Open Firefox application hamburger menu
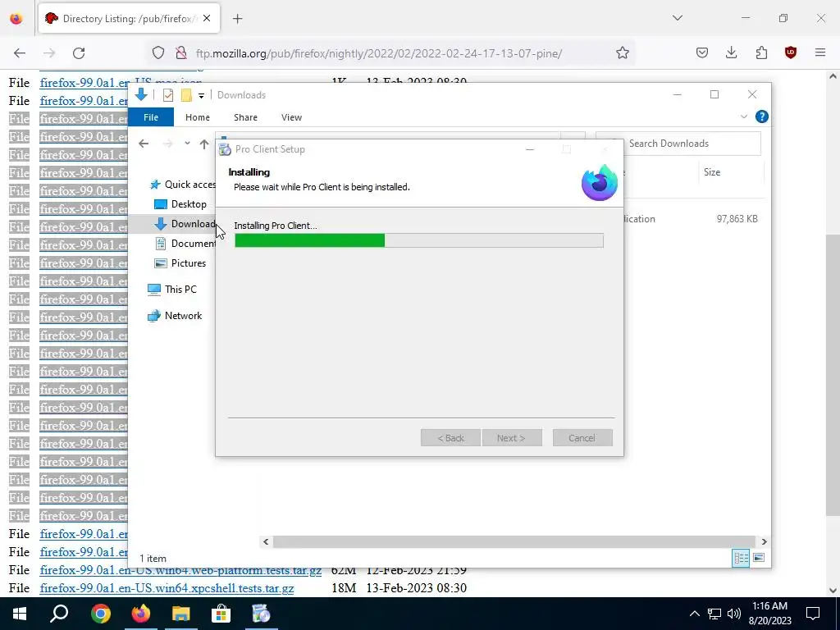 (x=820, y=52)
